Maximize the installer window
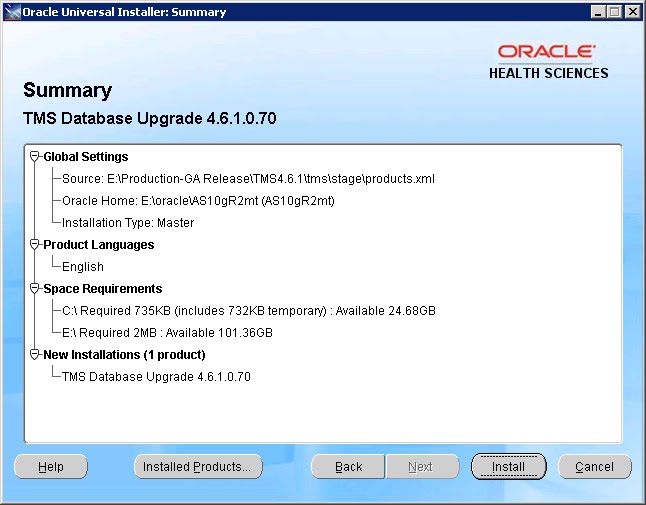Image resolution: width=646 pixels, height=505 pixels. coord(614,12)
